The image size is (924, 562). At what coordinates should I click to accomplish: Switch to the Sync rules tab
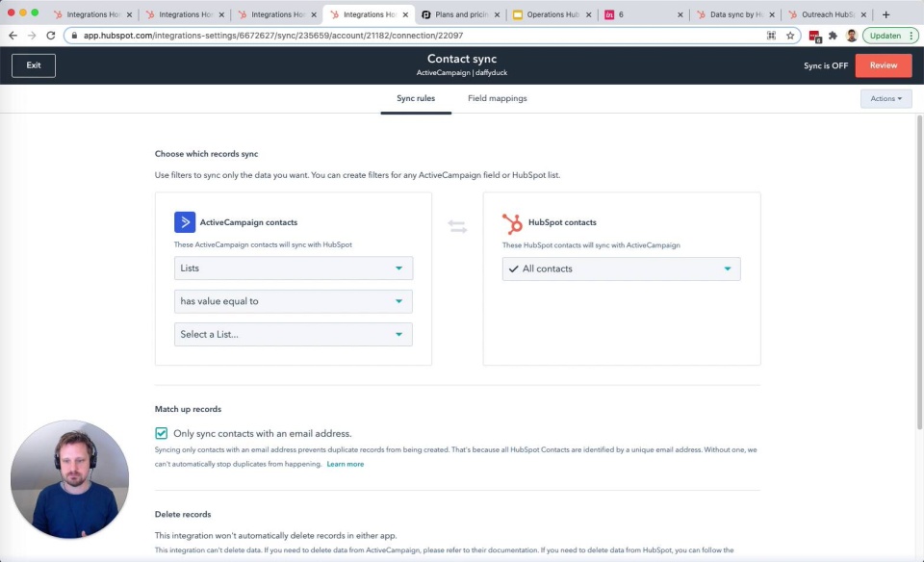pyautogui.click(x=416, y=98)
